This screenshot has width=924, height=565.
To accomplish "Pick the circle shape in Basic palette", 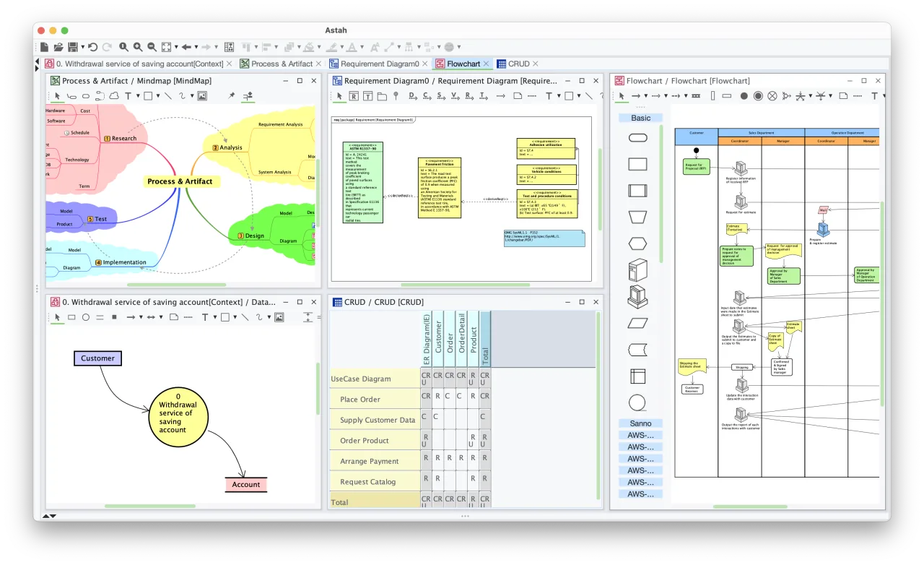I will [x=637, y=402].
